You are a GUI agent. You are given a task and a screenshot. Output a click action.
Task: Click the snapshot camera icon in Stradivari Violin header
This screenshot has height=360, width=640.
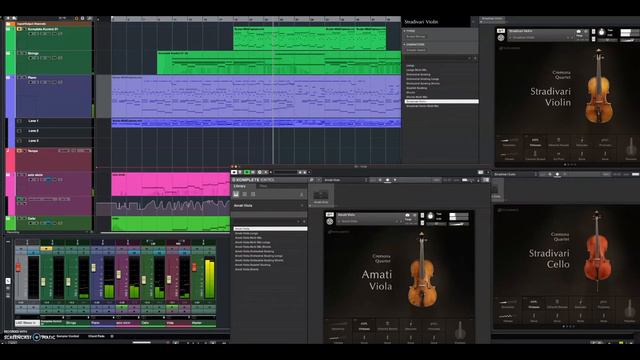pos(579,31)
